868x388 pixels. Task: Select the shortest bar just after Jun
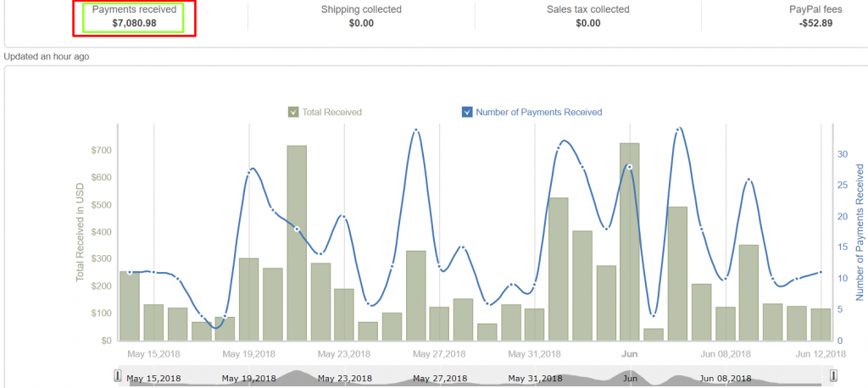(x=653, y=334)
